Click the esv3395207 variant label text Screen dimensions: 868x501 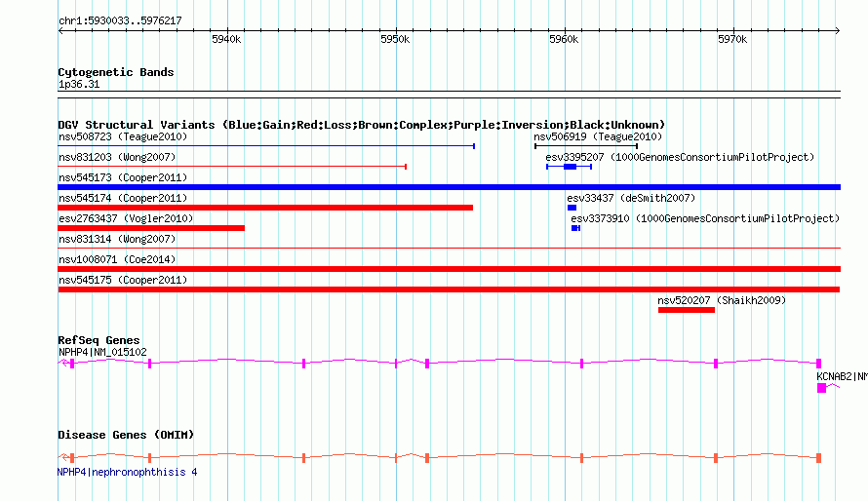point(680,157)
